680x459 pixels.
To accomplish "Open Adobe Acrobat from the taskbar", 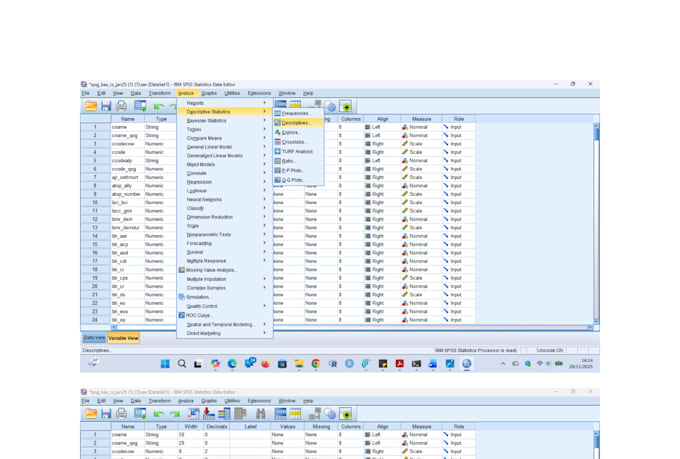I will coord(399,364).
